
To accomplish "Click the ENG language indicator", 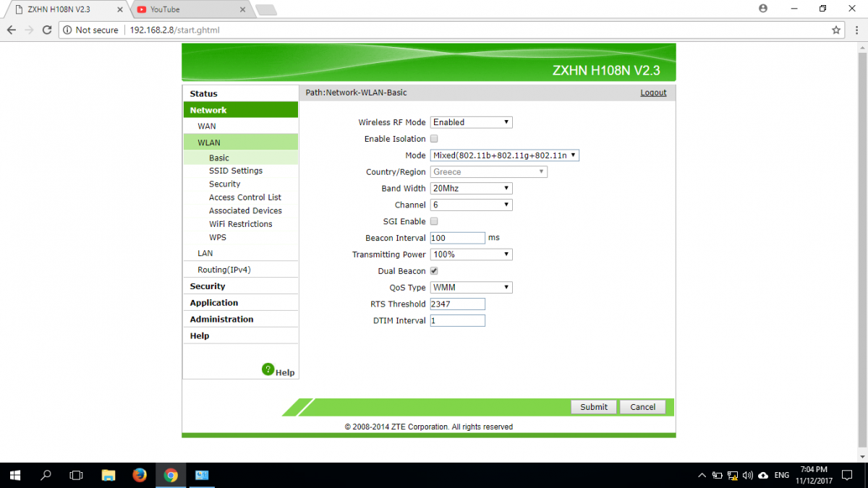I will pos(782,476).
